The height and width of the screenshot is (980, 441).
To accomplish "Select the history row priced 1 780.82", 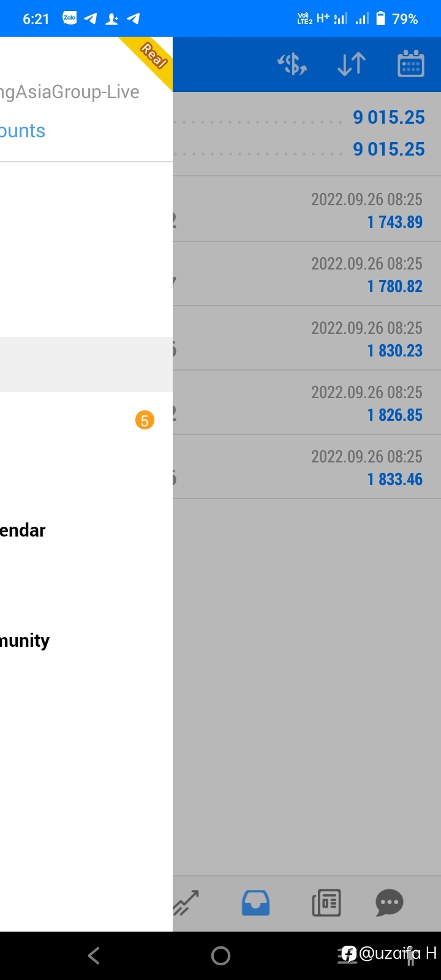I will [x=307, y=274].
